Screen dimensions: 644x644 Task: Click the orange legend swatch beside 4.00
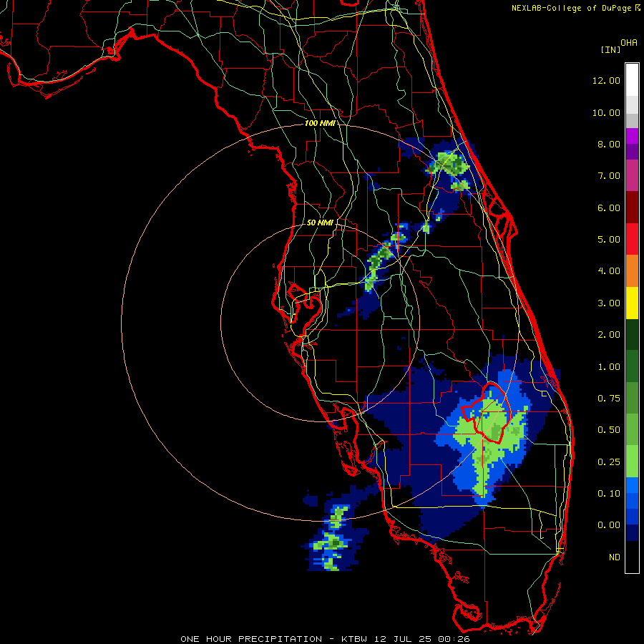632,270
